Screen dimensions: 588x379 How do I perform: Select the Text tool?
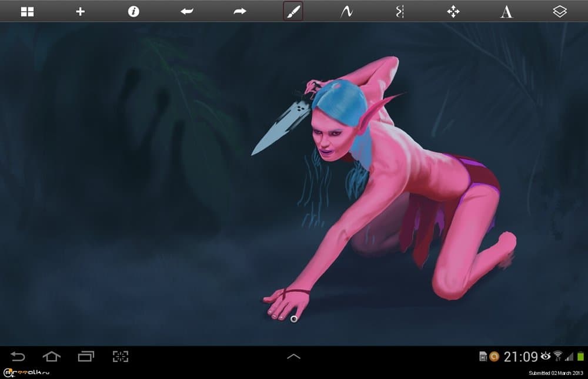click(506, 11)
